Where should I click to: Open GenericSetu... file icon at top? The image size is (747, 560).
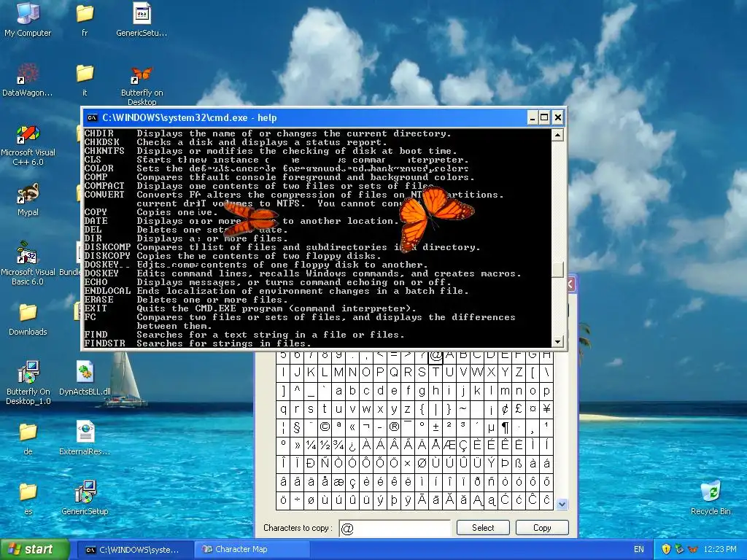142,19
